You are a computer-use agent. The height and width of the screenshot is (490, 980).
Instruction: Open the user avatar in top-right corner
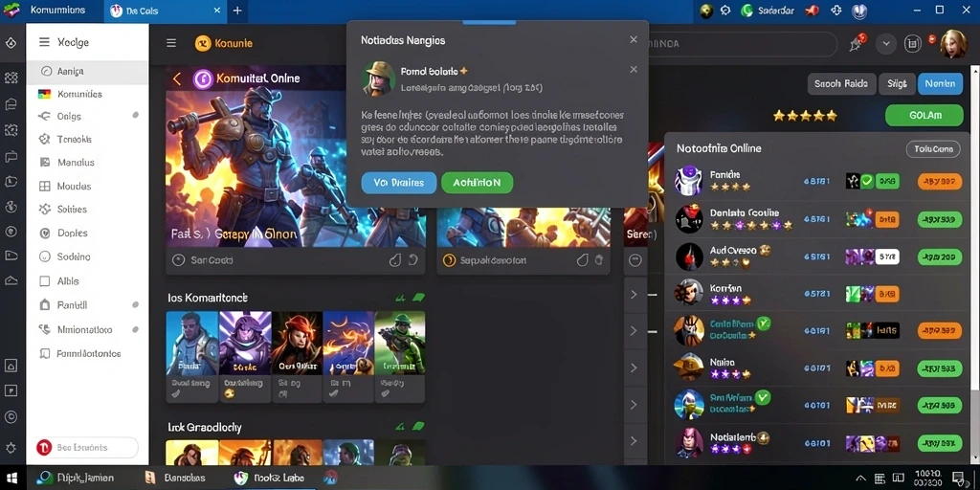953,44
